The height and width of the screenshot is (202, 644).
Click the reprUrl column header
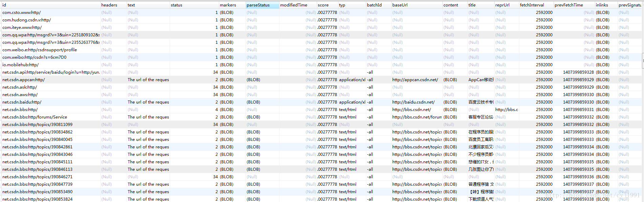pos(507,5)
